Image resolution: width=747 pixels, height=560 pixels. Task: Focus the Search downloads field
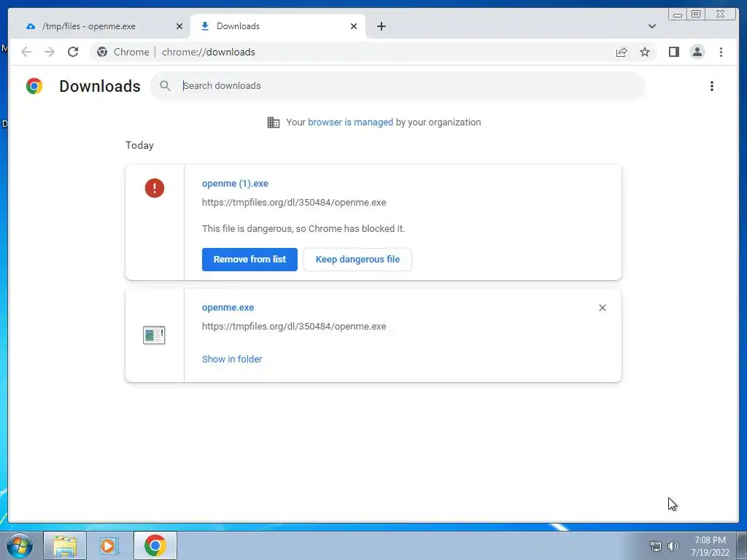pyautogui.click(x=398, y=86)
